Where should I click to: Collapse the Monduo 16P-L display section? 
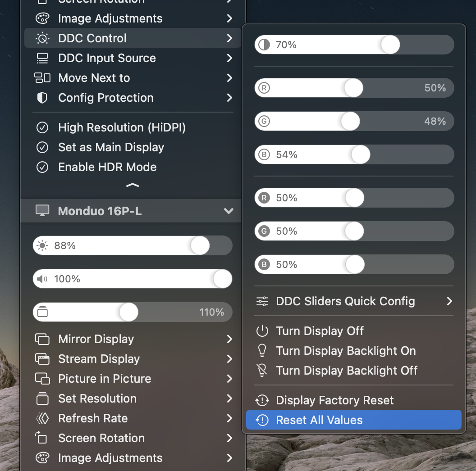click(229, 211)
